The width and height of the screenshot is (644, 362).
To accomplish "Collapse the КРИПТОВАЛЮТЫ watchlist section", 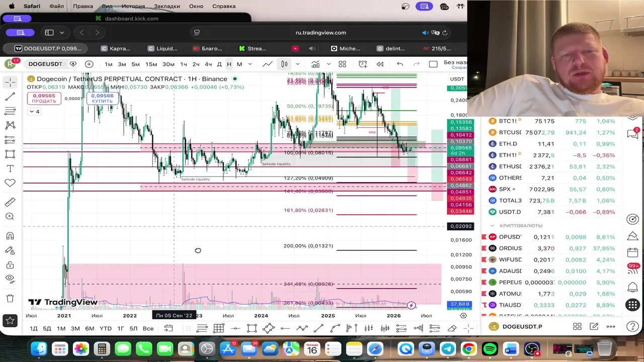I will [493, 226].
